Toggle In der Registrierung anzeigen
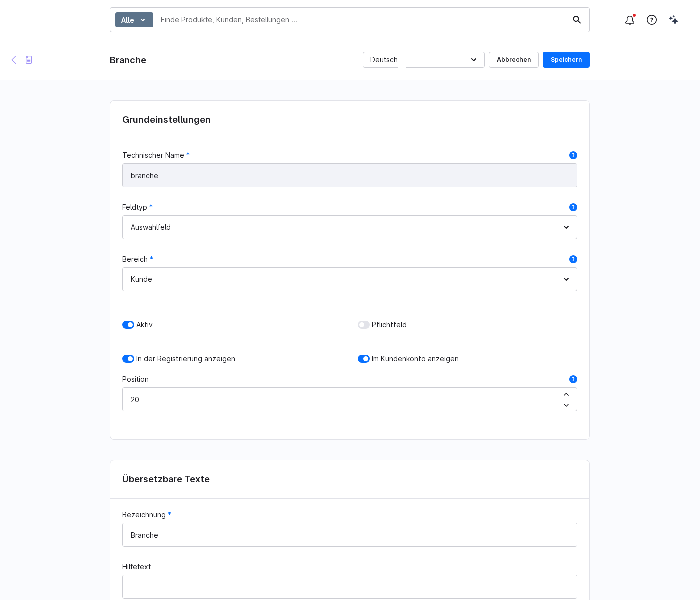Image resolution: width=700 pixels, height=600 pixels. 128,359
